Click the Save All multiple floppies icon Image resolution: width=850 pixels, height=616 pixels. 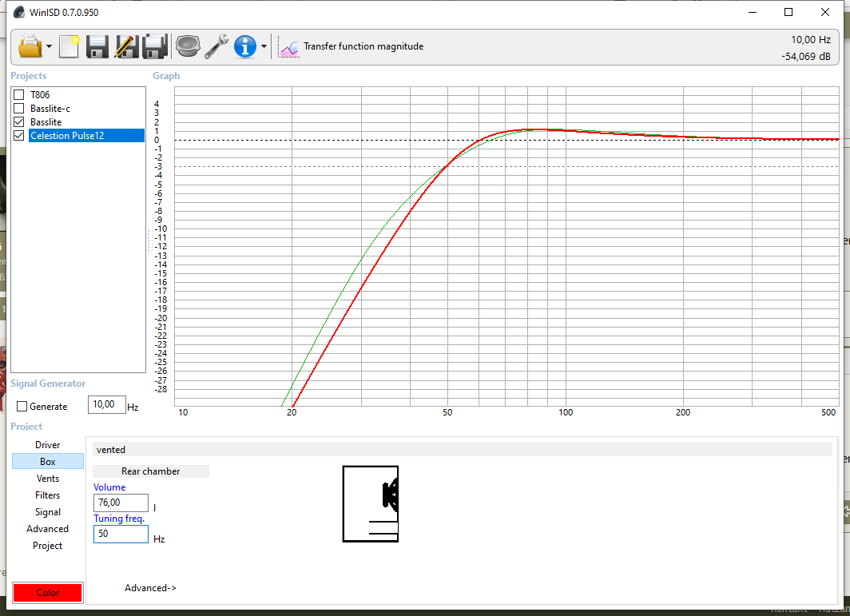coord(154,46)
